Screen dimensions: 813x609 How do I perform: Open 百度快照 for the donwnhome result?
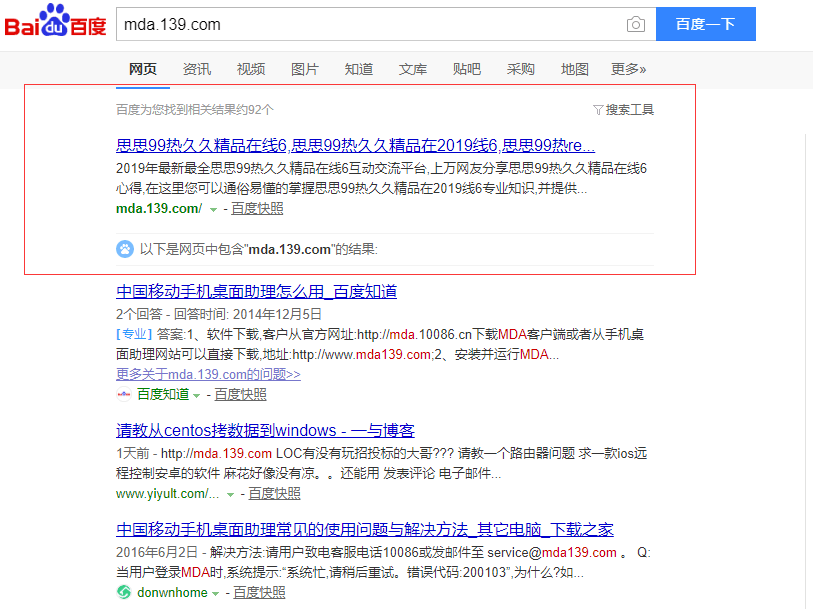(259, 592)
